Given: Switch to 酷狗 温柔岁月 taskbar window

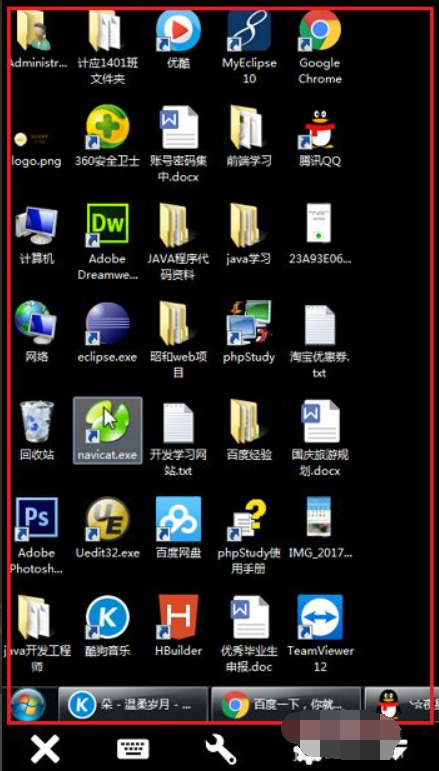Looking at the screenshot, I should pyautogui.click(x=133, y=705).
